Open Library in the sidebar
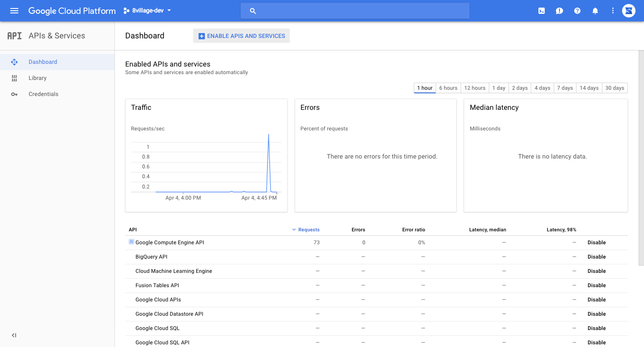The height and width of the screenshot is (347, 644). (x=57, y=78)
